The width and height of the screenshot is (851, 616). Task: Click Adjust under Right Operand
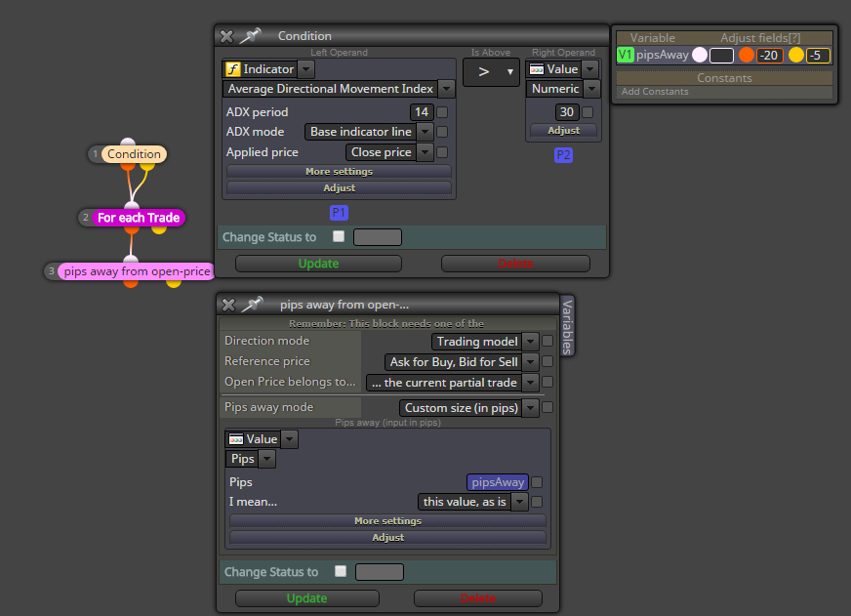(563, 130)
